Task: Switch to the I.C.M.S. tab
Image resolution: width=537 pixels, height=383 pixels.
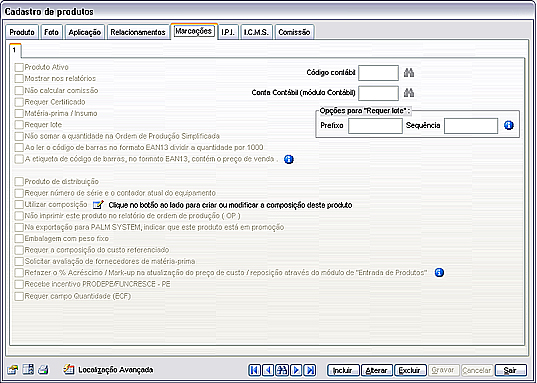Action: point(257,32)
